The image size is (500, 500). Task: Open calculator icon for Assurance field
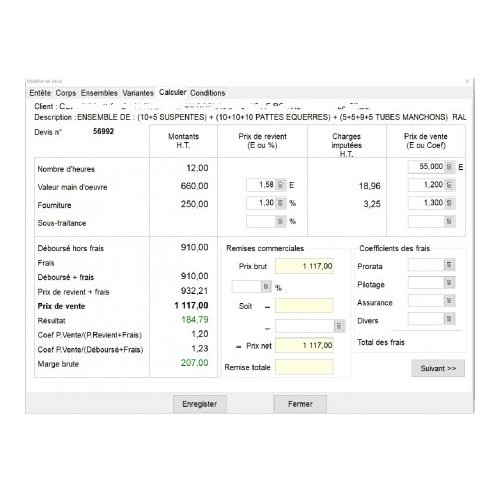449,301
